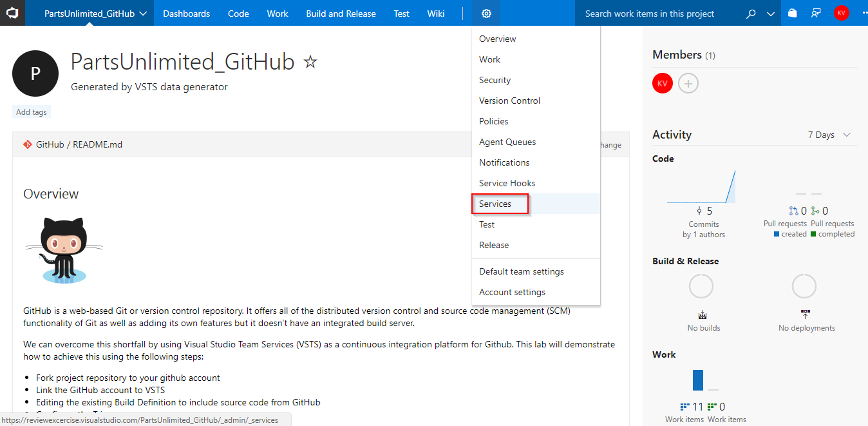Click the pull requests created icon
The width and height of the screenshot is (868, 426).
pos(793,211)
